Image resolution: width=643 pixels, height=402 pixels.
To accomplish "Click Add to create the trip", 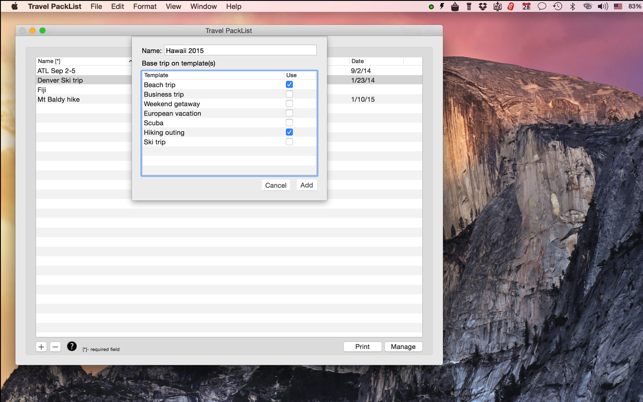I will [307, 185].
